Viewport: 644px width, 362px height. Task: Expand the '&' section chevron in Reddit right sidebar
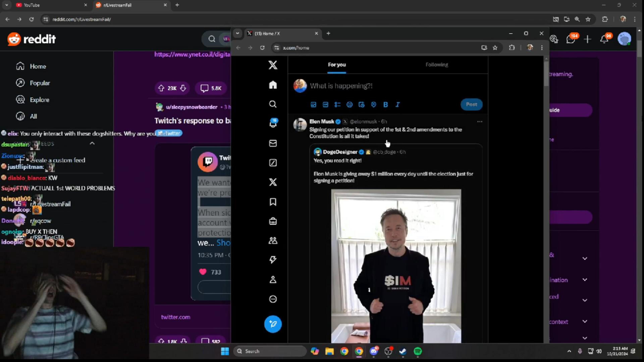point(585,259)
